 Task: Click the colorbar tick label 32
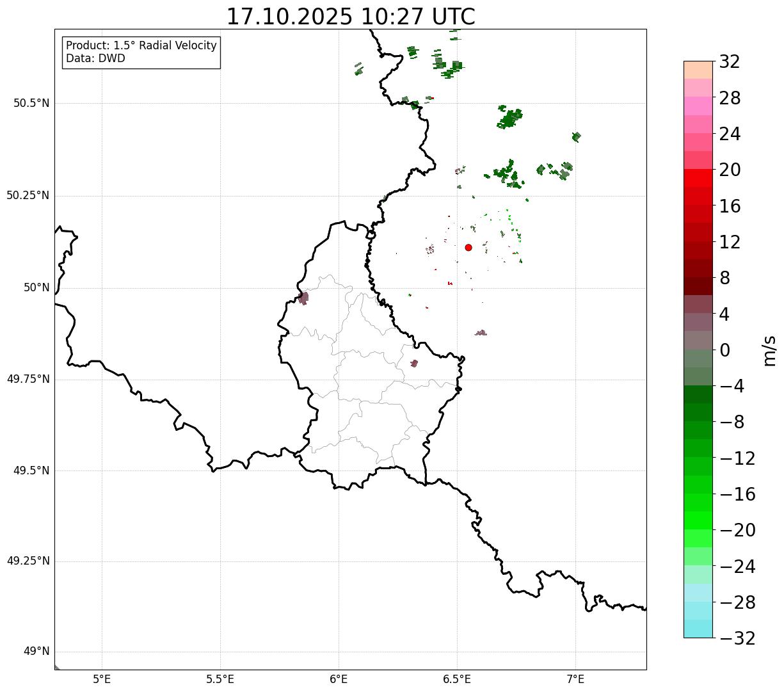[730, 62]
